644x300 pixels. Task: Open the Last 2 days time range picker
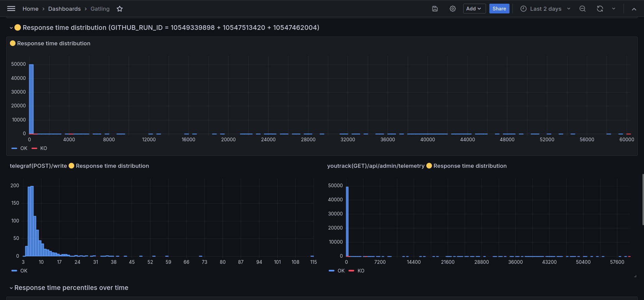pos(545,9)
